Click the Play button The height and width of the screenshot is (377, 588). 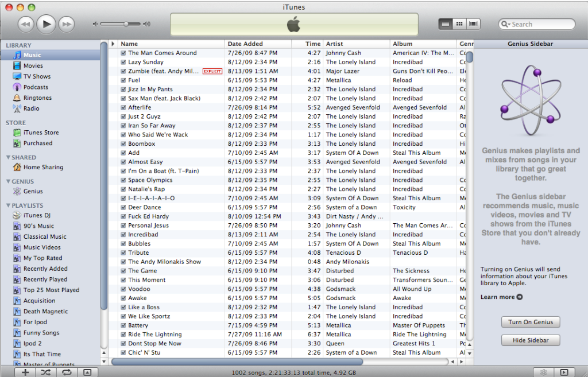point(46,24)
